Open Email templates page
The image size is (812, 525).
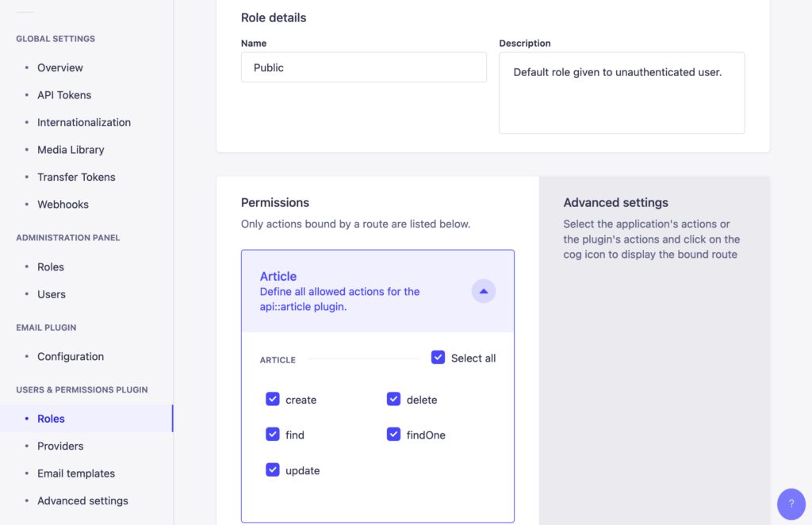[76, 473]
